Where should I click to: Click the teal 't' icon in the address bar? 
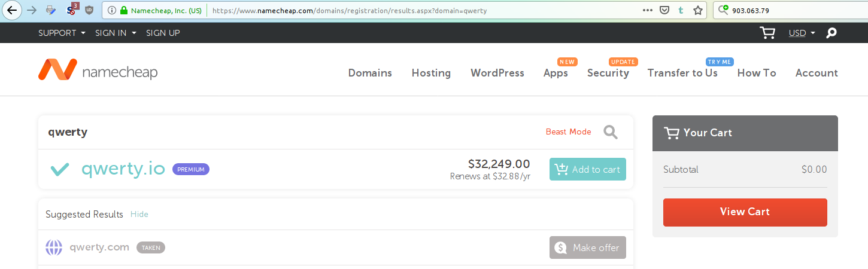tap(681, 10)
